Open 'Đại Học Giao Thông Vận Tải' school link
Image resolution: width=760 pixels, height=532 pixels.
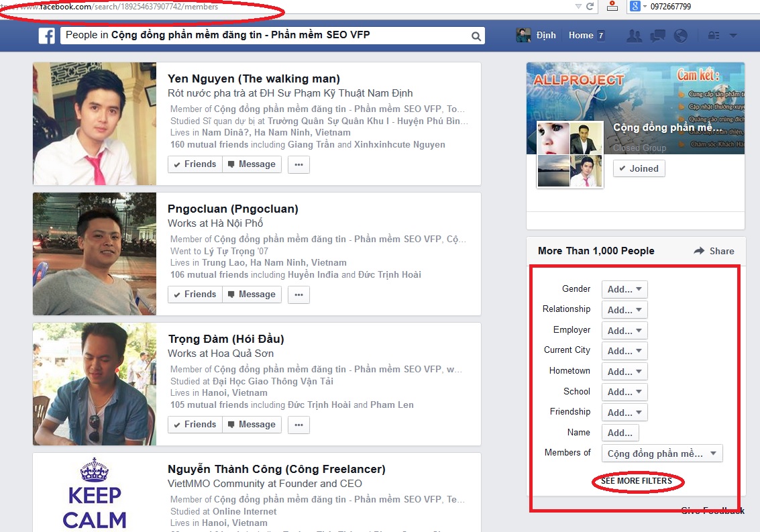(x=273, y=381)
